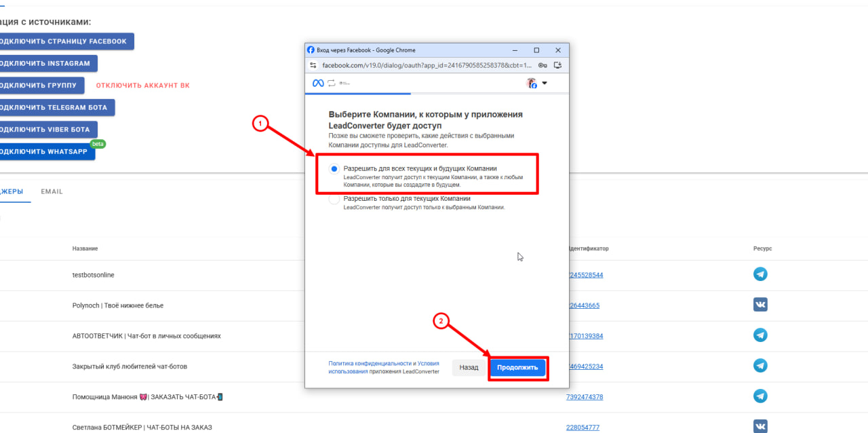Click the Meta logo in the dialog header
Screen dimensions: 868x433
point(317,83)
